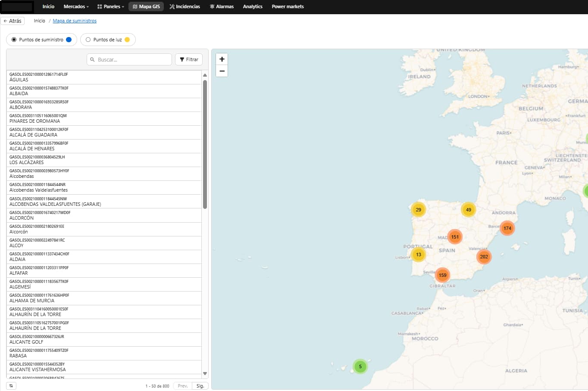Click the supply list vertical scrollbar
Viewport: 588px width, 391px height.
click(205, 144)
